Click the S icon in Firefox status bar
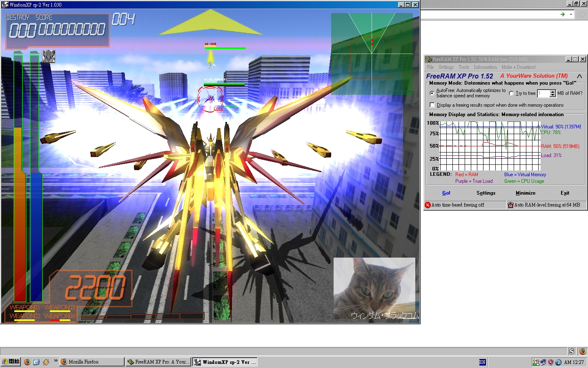Image resolution: width=588 pixels, height=368 pixels. point(572,351)
